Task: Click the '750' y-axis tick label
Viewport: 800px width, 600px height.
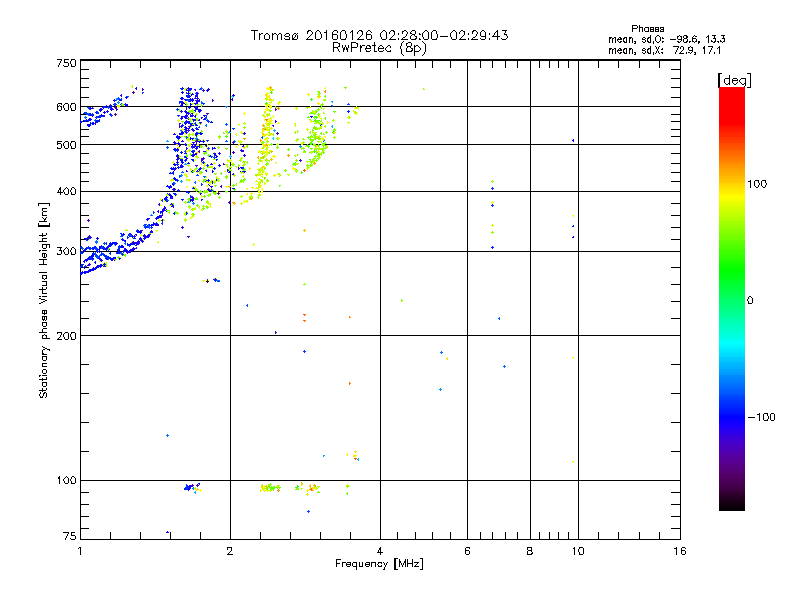Action: click(66, 63)
